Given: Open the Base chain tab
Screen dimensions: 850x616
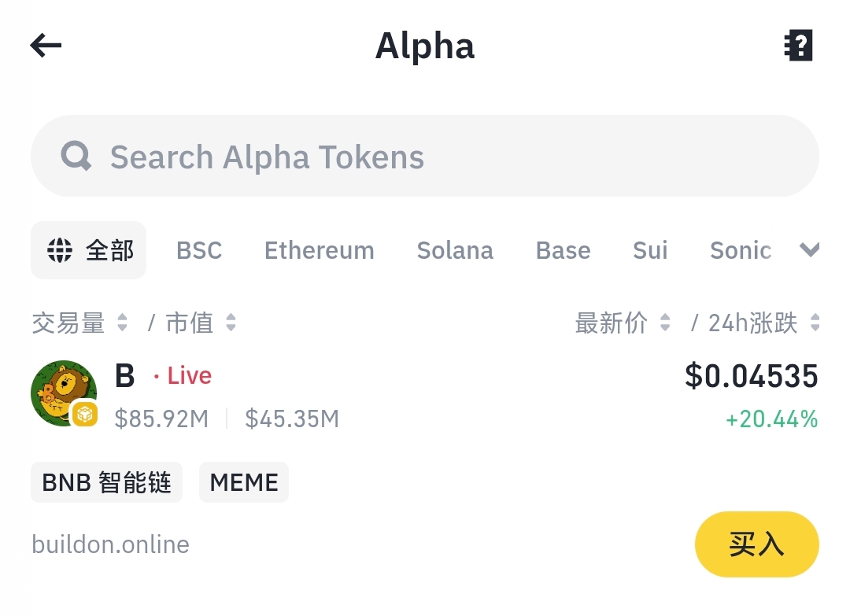Looking at the screenshot, I should [x=563, y=250].
